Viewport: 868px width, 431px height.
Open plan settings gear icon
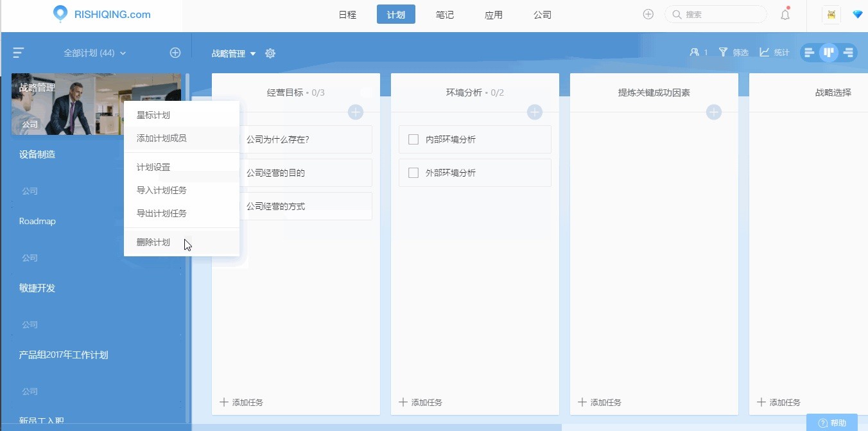point(270,53)
